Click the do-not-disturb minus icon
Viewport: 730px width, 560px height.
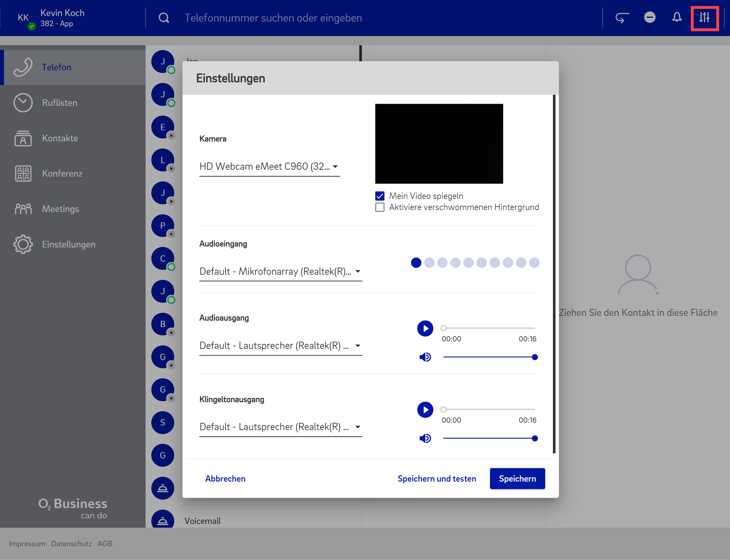click(650, 18)
